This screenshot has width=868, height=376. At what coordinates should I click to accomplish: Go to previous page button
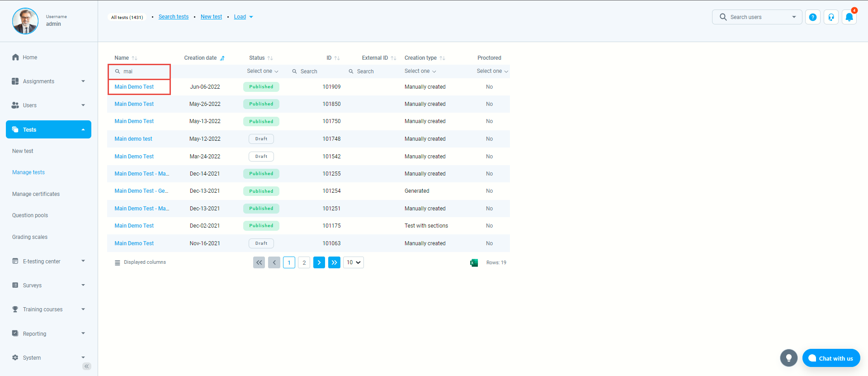click(274, 262)
